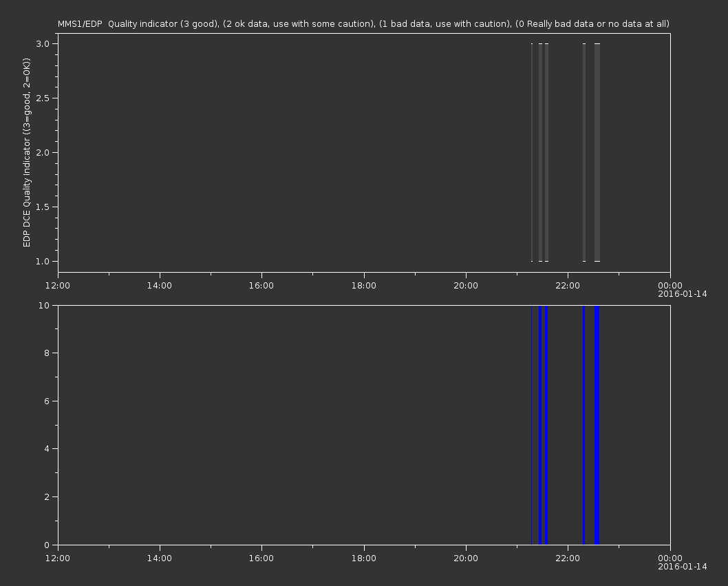Click 14:00 label under the quality indicator plot
Screen dimensions: 728x586
click(159, 285)
